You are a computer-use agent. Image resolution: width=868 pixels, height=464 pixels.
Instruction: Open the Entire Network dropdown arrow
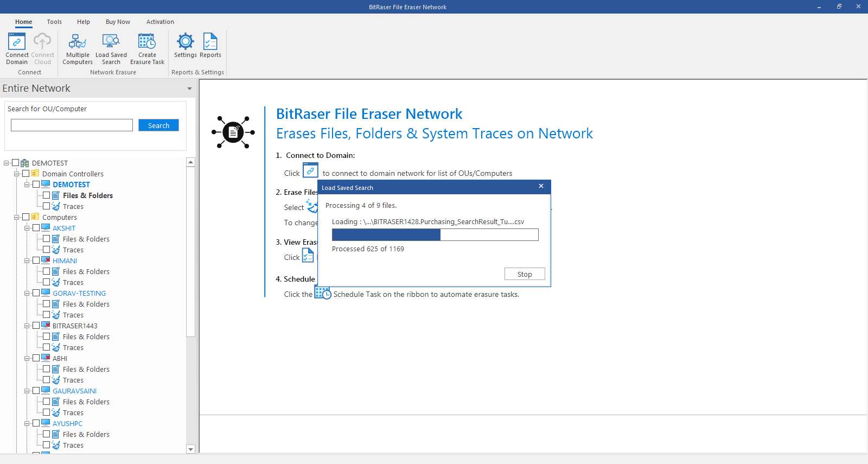pyautogui.click(x=189, y=88)
